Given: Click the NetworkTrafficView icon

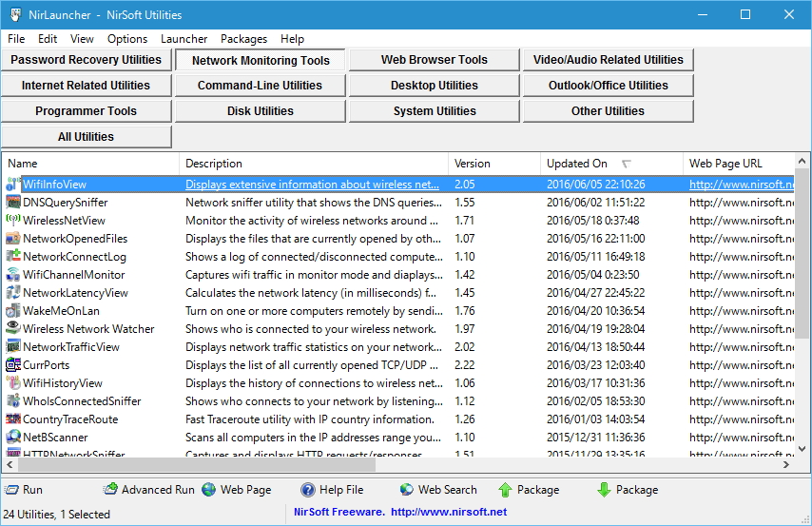Looking at the screenshot, I should (13, 346).
